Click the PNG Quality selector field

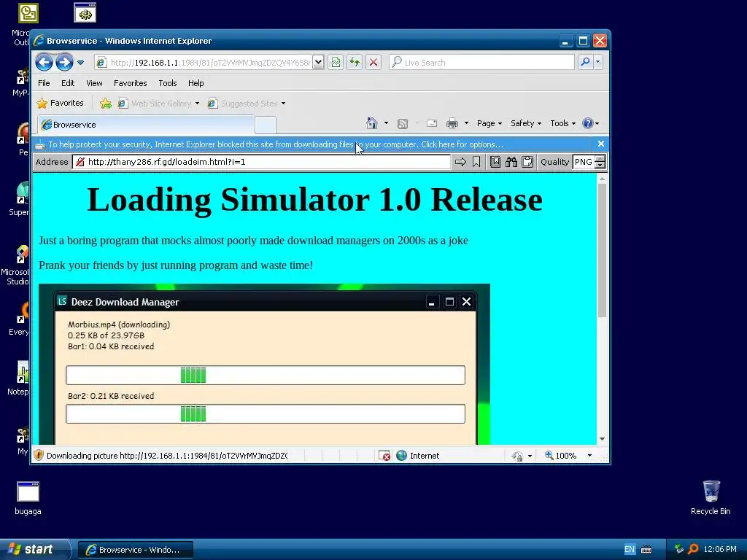(x=584, y=162)
